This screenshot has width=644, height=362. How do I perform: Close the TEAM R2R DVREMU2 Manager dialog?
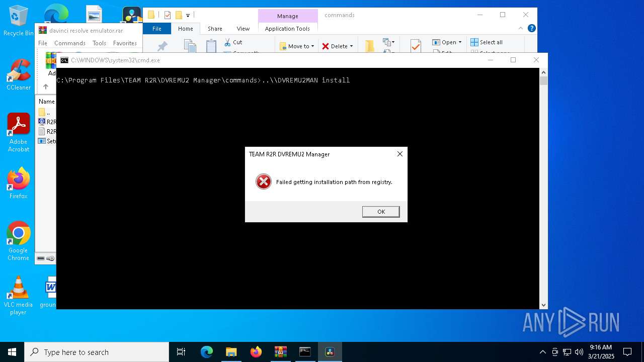(400, 154)
